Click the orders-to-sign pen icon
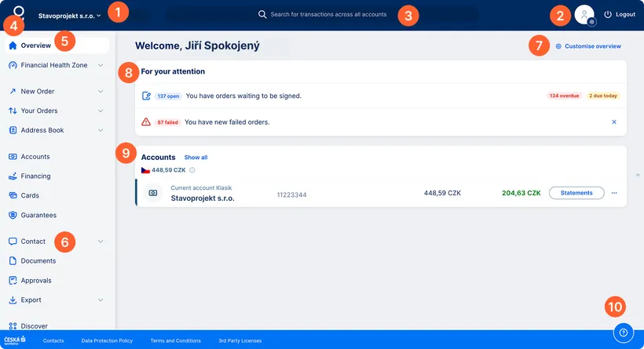644x349 pixels. pos(146,96)
